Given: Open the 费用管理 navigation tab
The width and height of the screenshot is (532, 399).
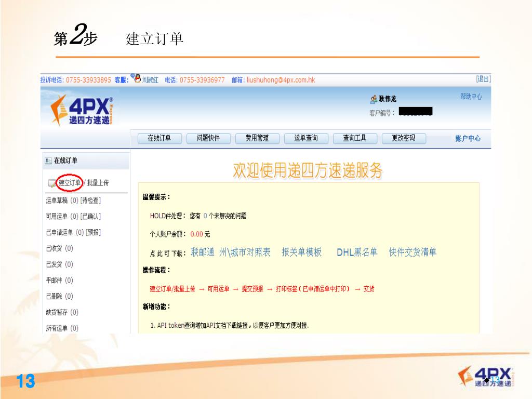Looking at the screenshot, I should (x=257, y=138).
